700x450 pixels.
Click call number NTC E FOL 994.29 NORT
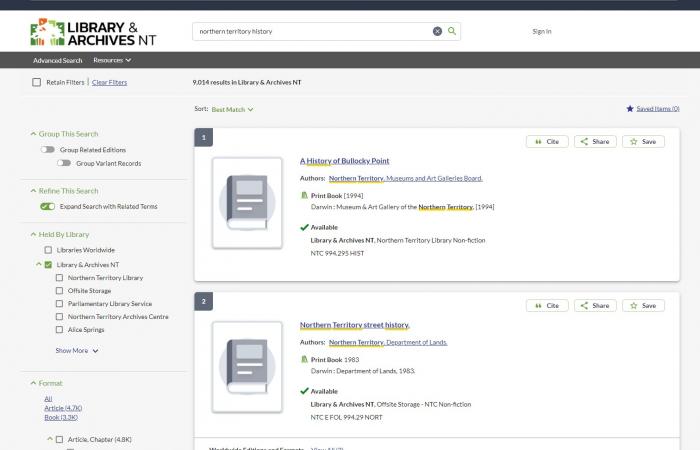tap(346, 417)
